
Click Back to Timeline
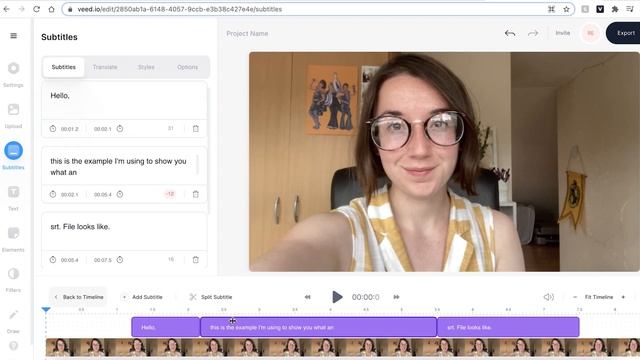point(79,297)
